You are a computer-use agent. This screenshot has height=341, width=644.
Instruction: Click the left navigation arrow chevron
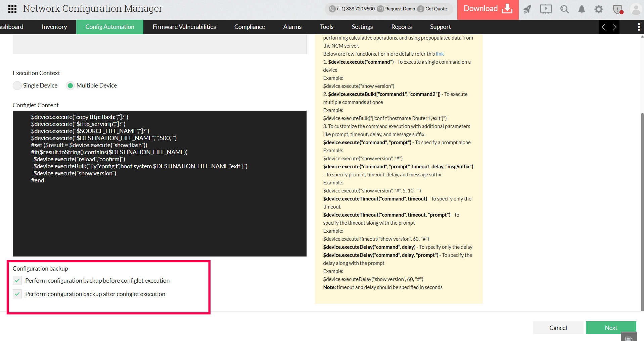[x=604, y=27]
